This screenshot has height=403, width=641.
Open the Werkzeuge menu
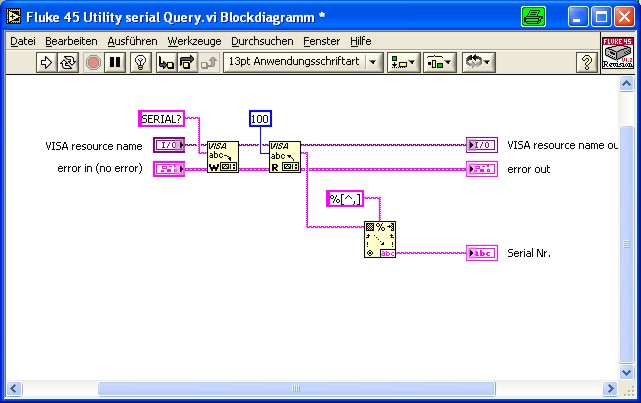[194, 41]
